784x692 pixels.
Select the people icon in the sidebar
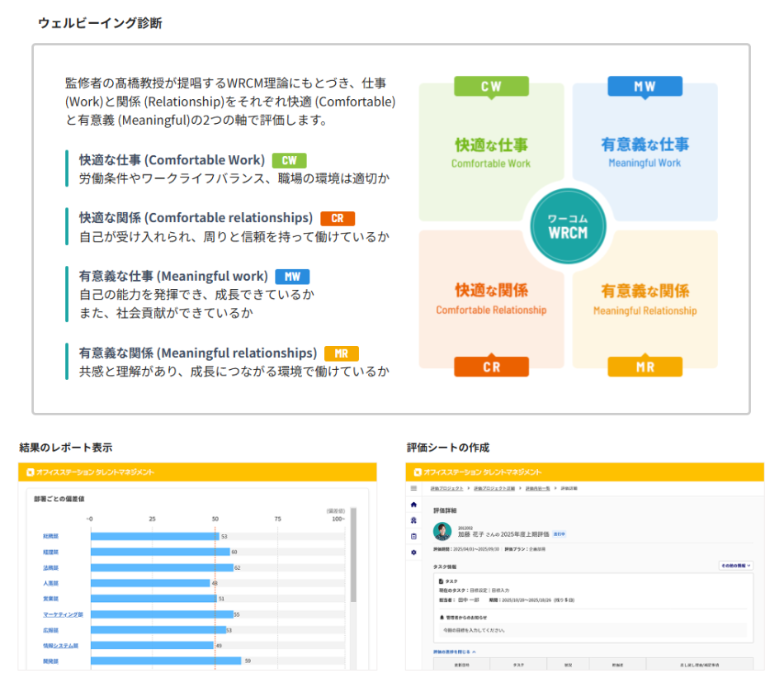tap(413, 520)
